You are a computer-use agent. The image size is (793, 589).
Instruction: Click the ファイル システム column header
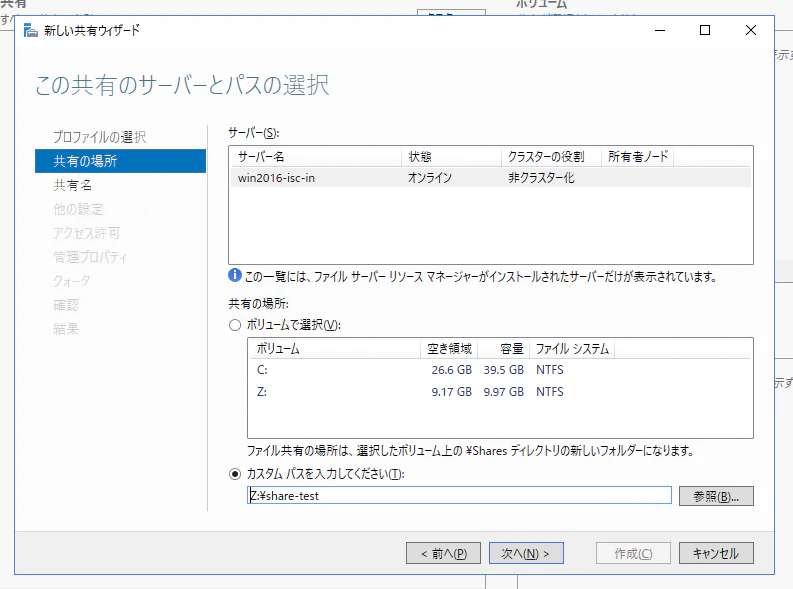pos(572,349)
